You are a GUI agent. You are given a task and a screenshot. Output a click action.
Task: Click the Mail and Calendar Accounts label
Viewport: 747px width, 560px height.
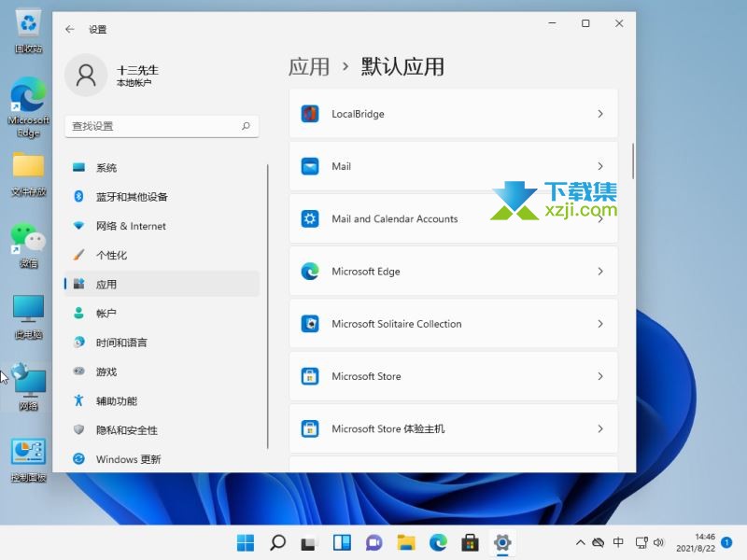pyautogui.click(x=395, y=218)
